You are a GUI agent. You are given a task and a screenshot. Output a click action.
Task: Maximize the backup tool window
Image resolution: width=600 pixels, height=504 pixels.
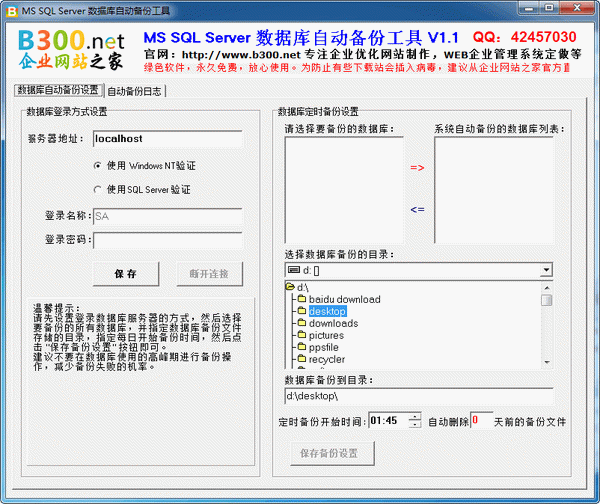tap(549, 7)
